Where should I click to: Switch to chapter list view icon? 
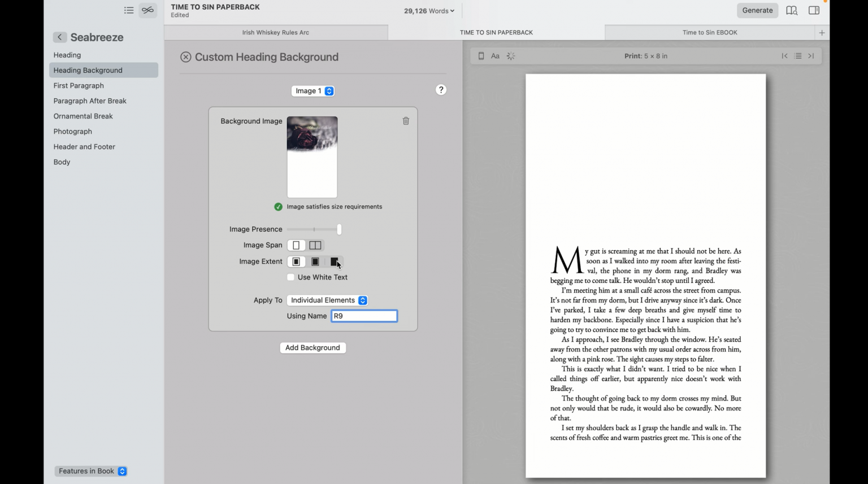pyautogui.click(x=129, y=10)
